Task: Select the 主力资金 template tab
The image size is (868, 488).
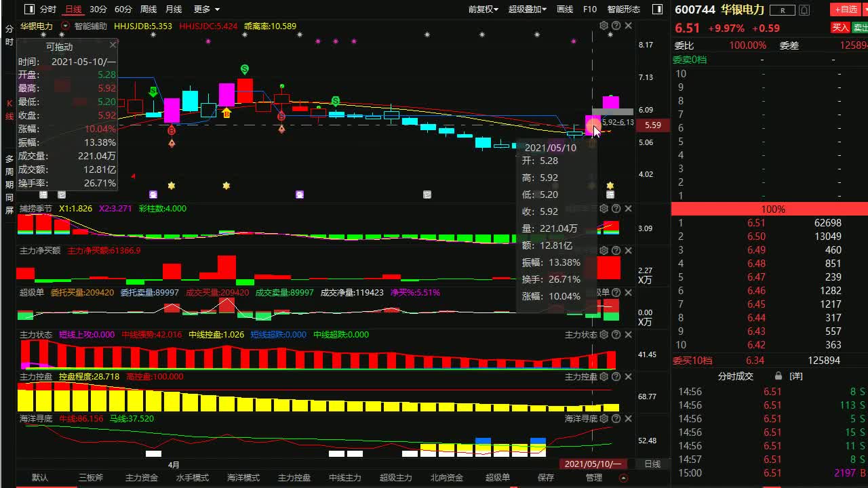Action: 142,478
